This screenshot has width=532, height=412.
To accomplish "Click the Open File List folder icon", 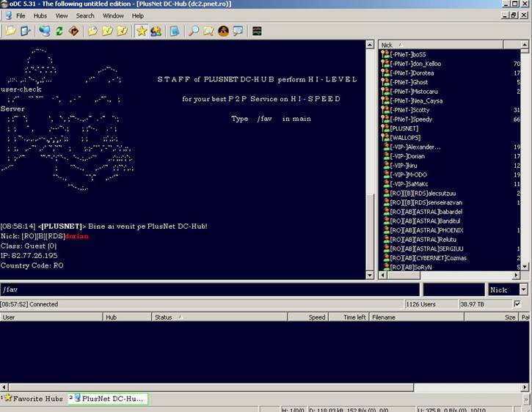I will 10,31.
